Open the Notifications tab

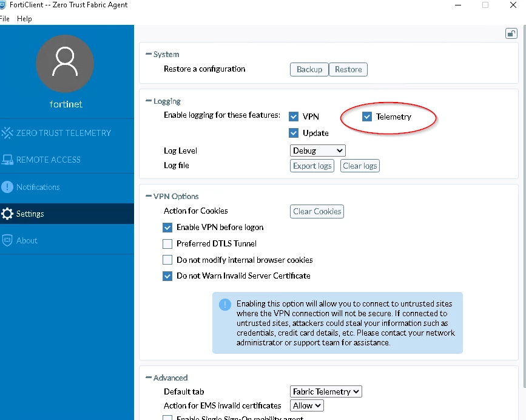[x=67, y=187]
